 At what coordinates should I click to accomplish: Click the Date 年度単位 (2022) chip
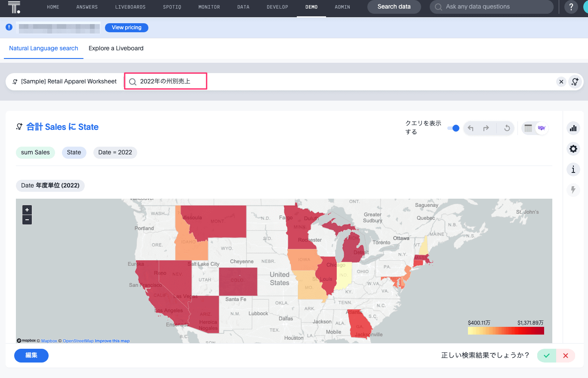(50, 185)
